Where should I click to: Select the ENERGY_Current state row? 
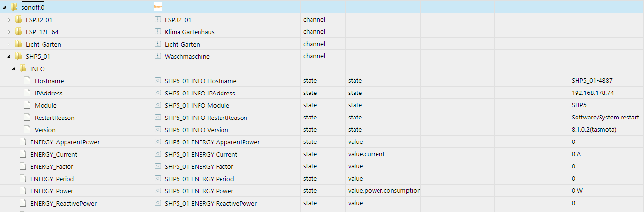coord(53,154)
